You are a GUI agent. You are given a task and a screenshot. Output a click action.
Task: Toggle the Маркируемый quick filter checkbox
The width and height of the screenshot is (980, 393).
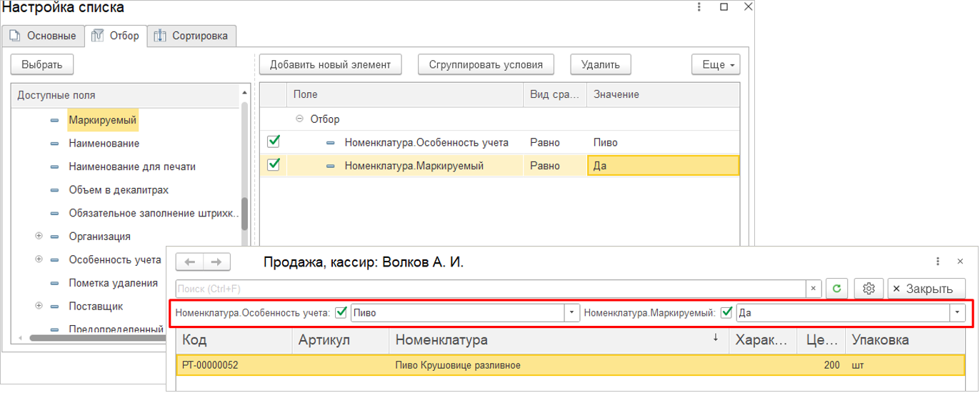(x=727, y=312)
